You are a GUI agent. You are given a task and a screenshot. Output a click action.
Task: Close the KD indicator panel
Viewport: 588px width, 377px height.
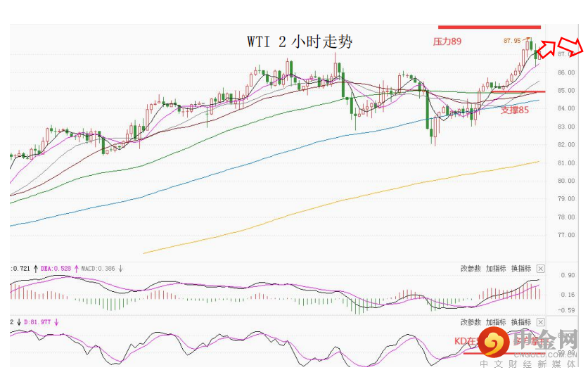[540, 322]
